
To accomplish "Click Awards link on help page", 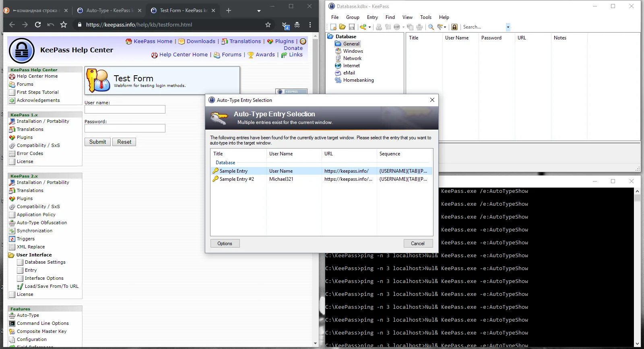I will pyautogui.click(x=265, y=54).
